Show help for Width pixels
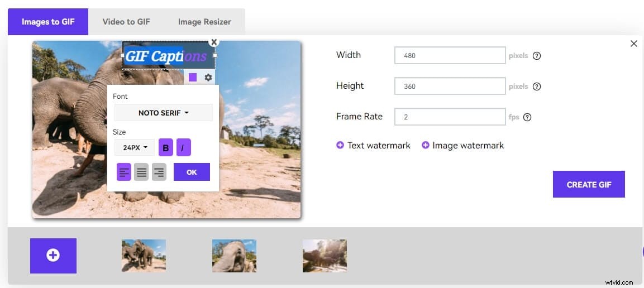 pyautogui.click(x=536, y=56)
